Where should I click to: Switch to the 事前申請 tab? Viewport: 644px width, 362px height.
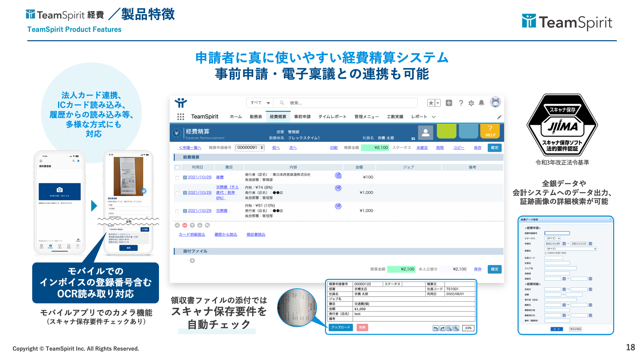(x=302, y=117)
